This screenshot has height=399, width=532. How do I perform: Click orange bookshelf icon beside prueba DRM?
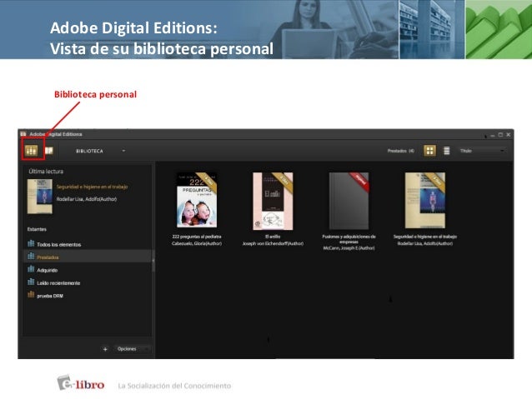[31, 295]
